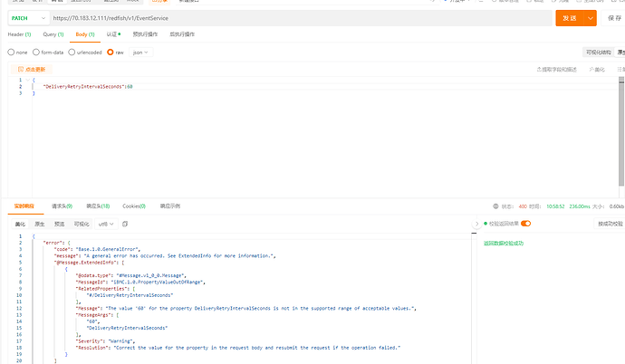Select the visualize (可视化) response view
The height and width of the screenshot is (364, 625).
[82, 225]
